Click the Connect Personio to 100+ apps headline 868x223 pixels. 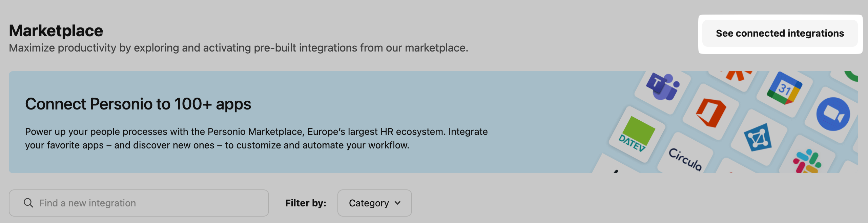click(138, 104)
